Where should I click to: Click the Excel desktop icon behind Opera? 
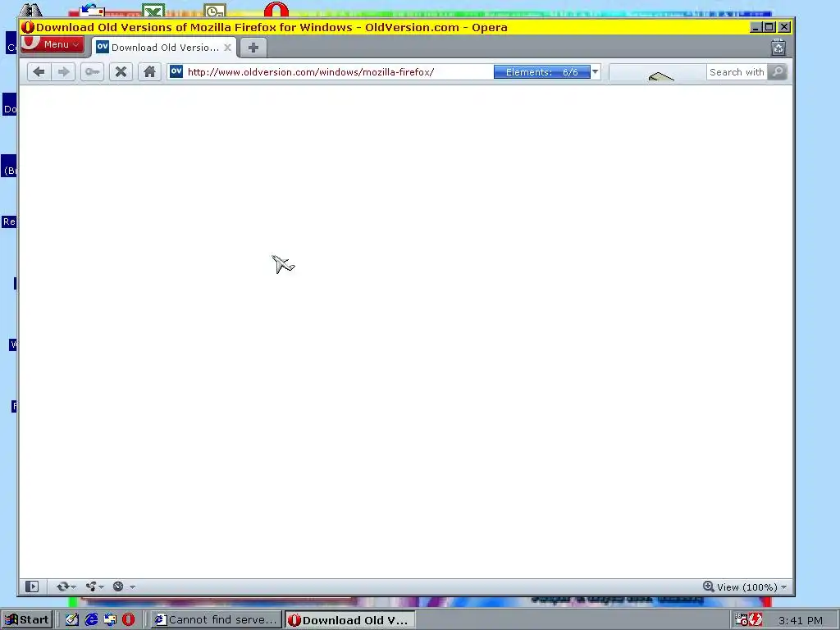(x=153, y=10)
